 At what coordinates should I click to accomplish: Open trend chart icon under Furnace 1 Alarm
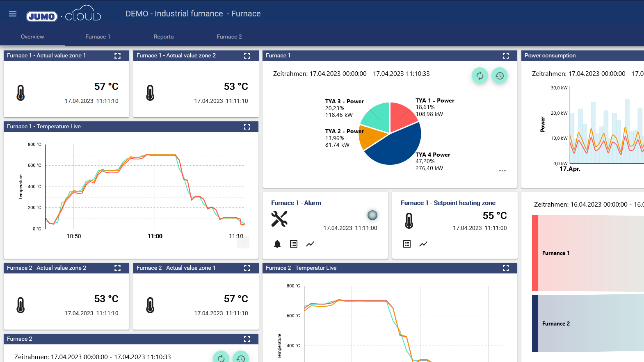[x=310, y=244]
